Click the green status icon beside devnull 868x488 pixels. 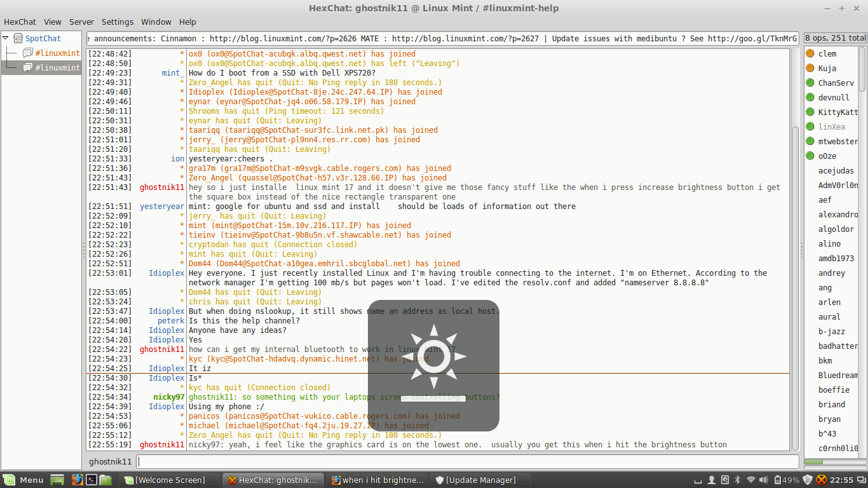point(810,97)
